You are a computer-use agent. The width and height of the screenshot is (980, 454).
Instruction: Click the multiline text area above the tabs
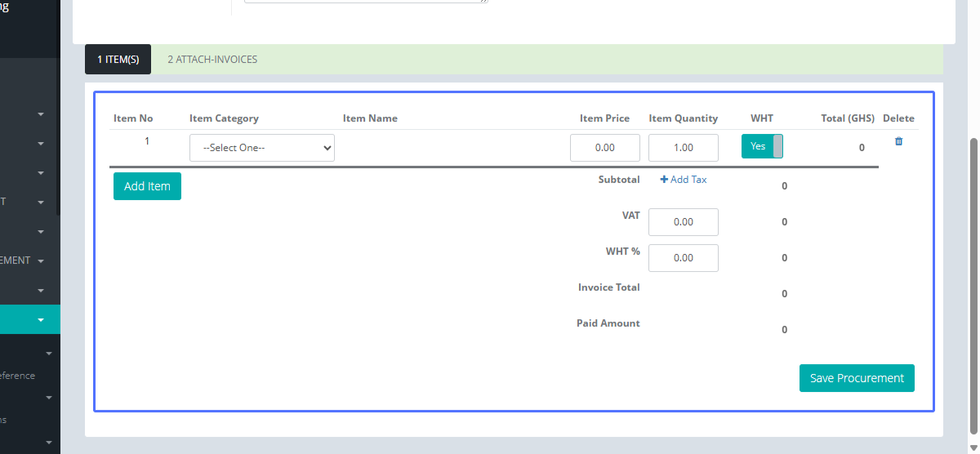(365, 2)
